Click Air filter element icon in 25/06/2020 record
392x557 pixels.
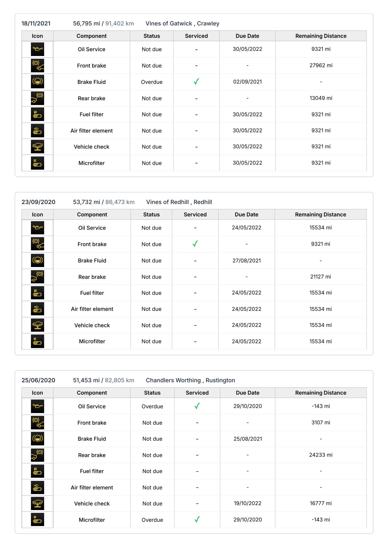pyautogui.click(x=38, y=487)
